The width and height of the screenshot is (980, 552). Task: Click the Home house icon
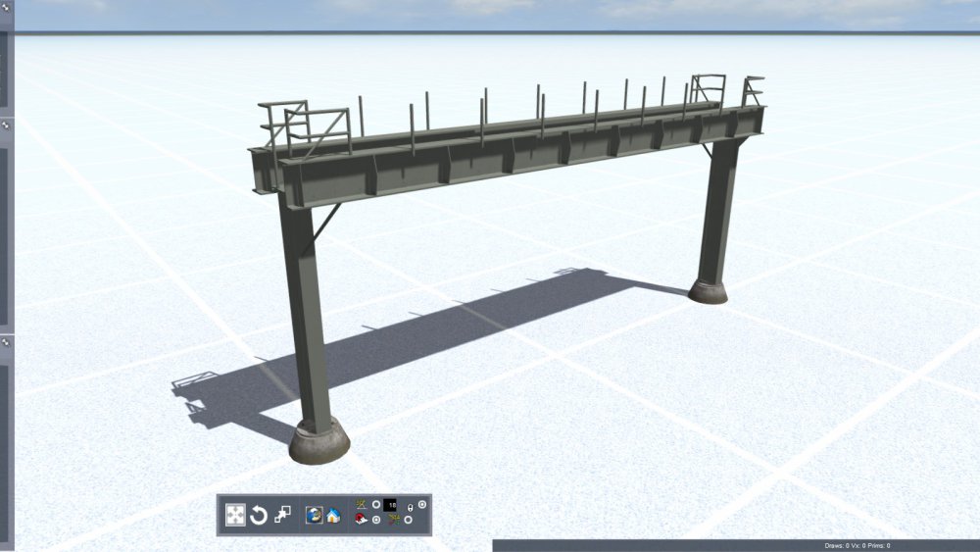point(333,515)
